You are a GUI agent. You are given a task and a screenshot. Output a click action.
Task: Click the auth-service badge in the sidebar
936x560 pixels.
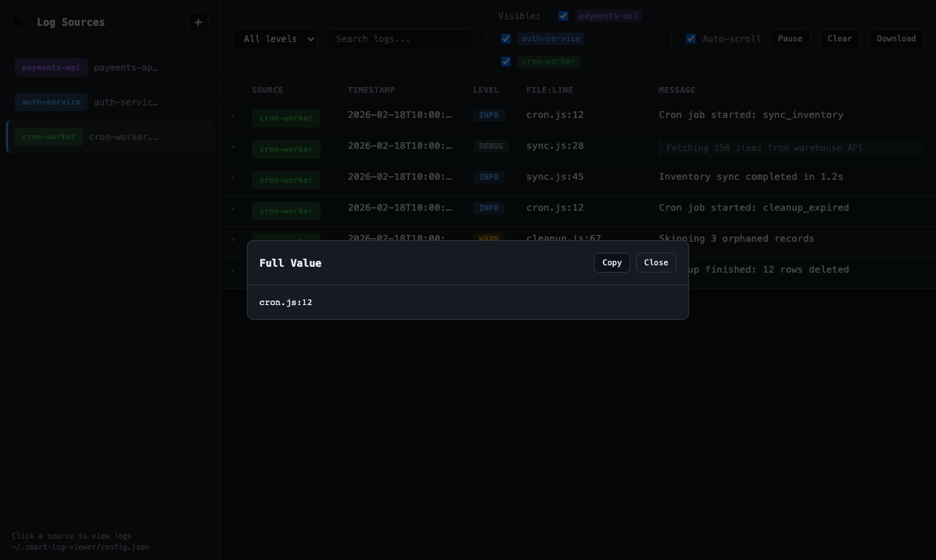(x=51, y=102)
